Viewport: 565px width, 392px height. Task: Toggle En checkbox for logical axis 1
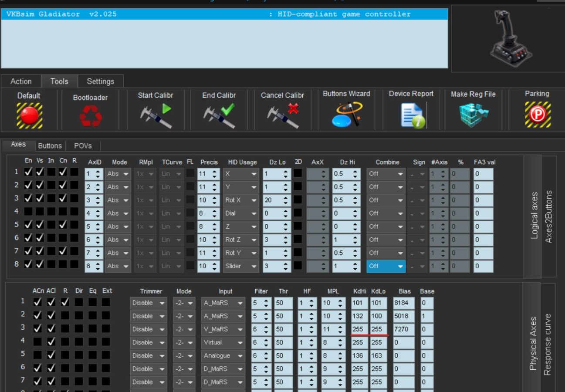coord(28,172)
